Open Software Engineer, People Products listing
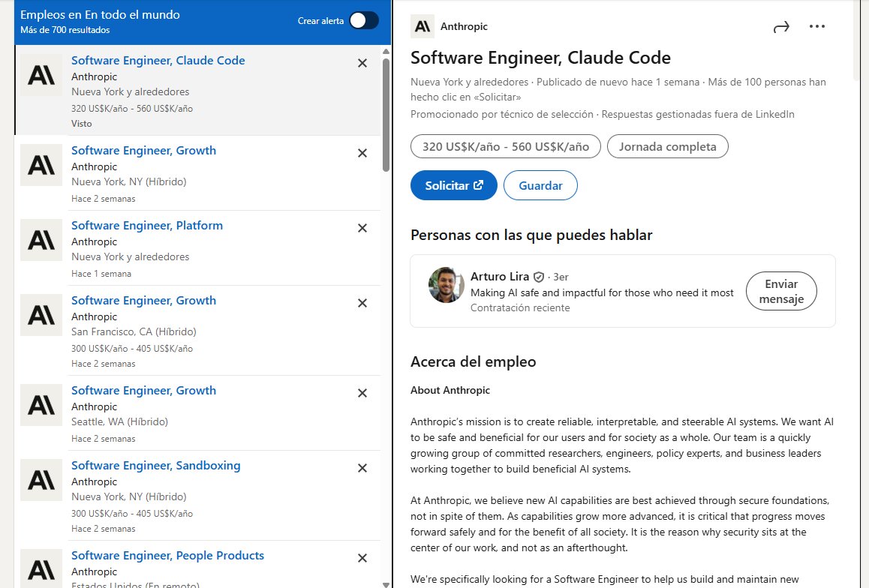 tap(167, 555)
